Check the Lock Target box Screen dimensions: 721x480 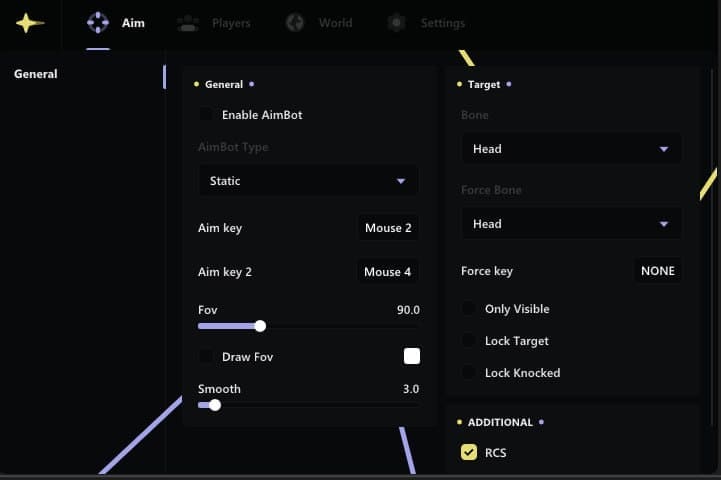point(469,341)
